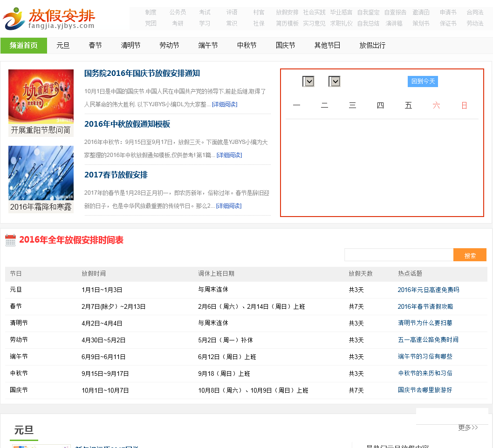Click top link 保证书
493x448 pixels.
[448, 23]
